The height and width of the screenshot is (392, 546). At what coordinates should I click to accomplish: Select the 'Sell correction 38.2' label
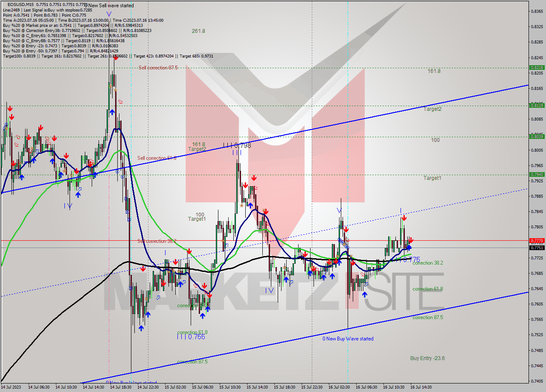pos(157,241)
